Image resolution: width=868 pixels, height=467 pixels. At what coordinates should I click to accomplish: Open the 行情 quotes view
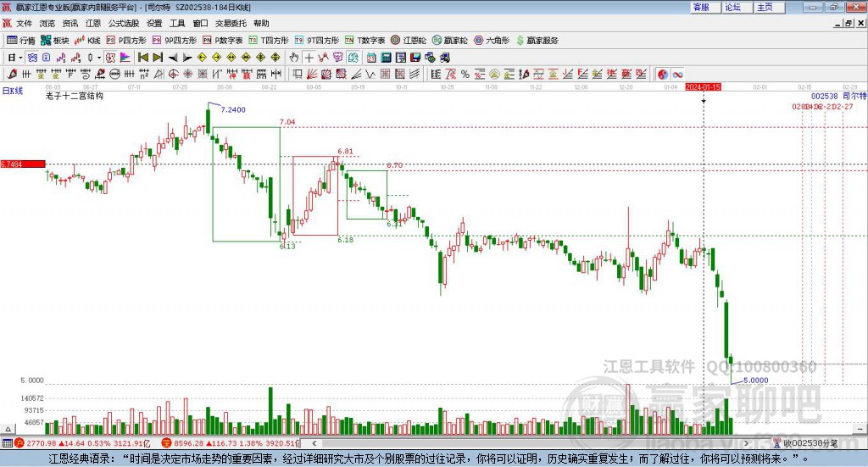tap(21, 41)
